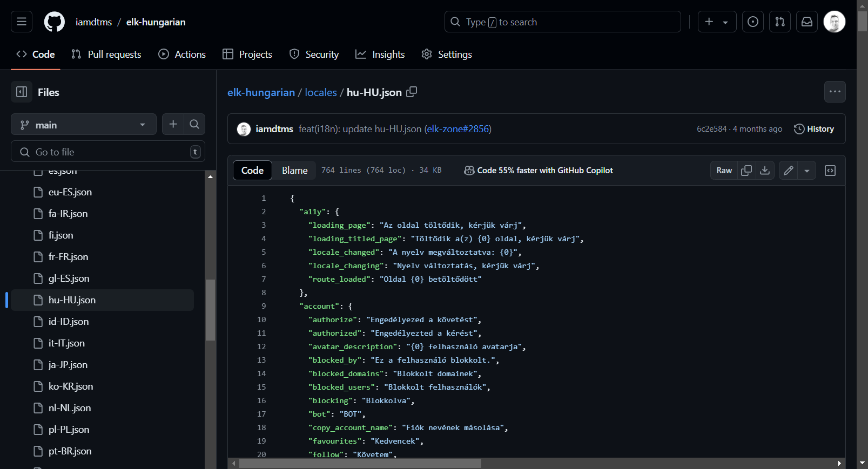Focus the Type / to search field

(563, 22)
